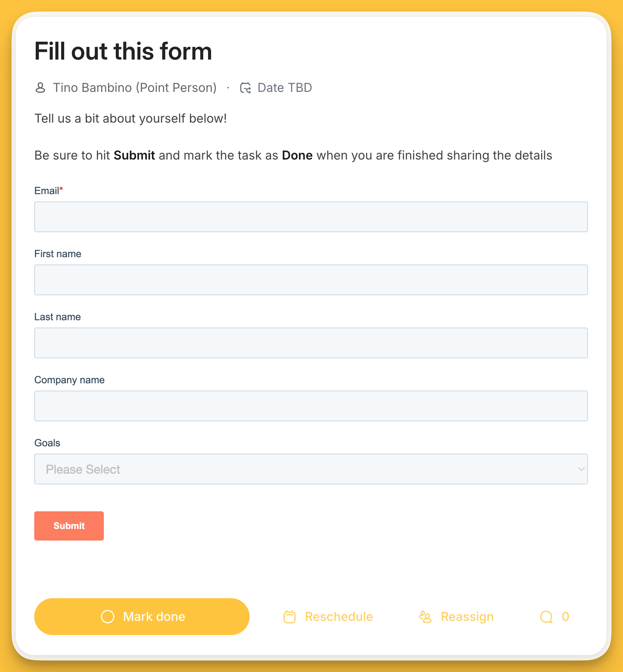Toggle the Mark done circle icon
The width and height of the screenshot is (623, 672).
click(x=108, y=617)
